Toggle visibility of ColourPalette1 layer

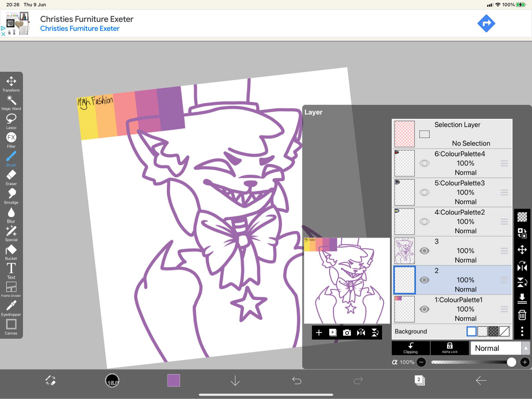point(424,309)
